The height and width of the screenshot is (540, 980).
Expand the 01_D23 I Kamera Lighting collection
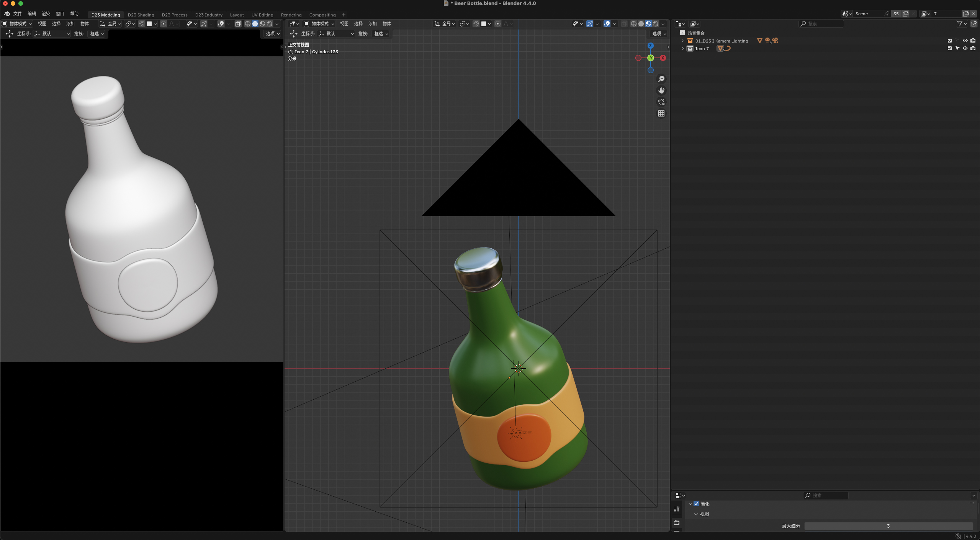(682, 41)
